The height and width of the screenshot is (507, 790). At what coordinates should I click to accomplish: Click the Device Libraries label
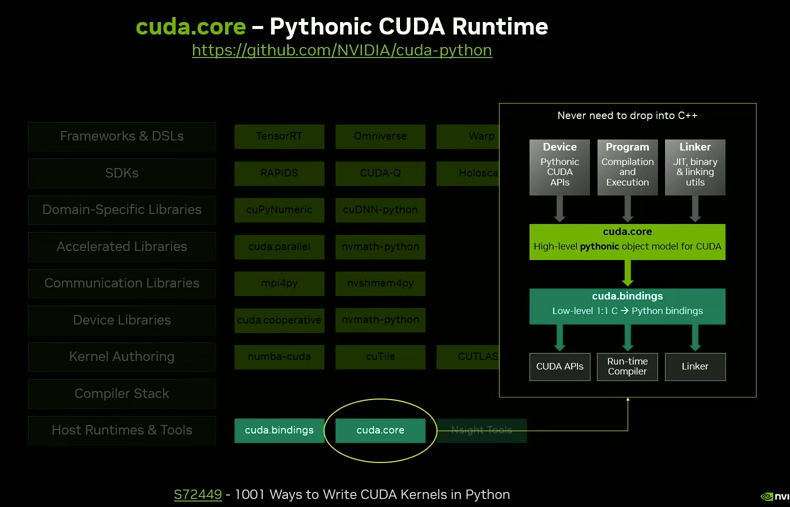pyautogui.click(x=122, y=321)
